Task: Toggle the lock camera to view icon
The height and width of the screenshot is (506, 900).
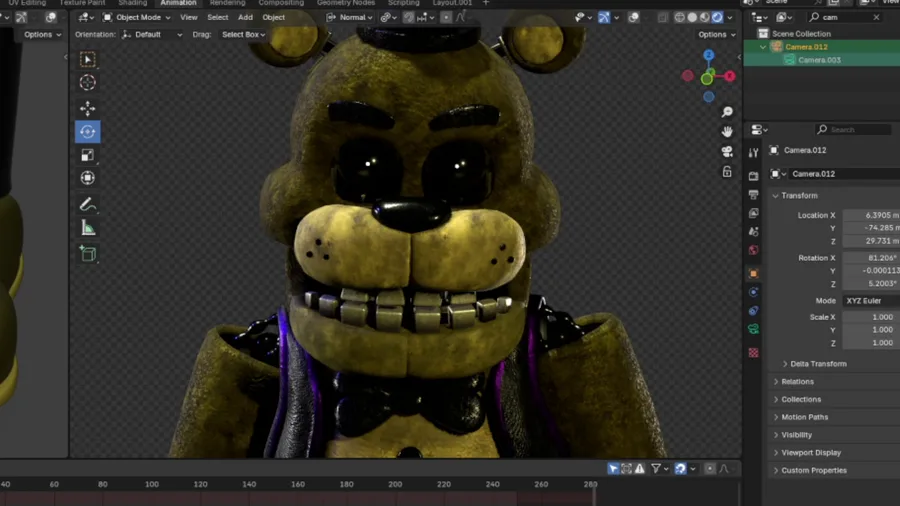Action: pos(727,172)
